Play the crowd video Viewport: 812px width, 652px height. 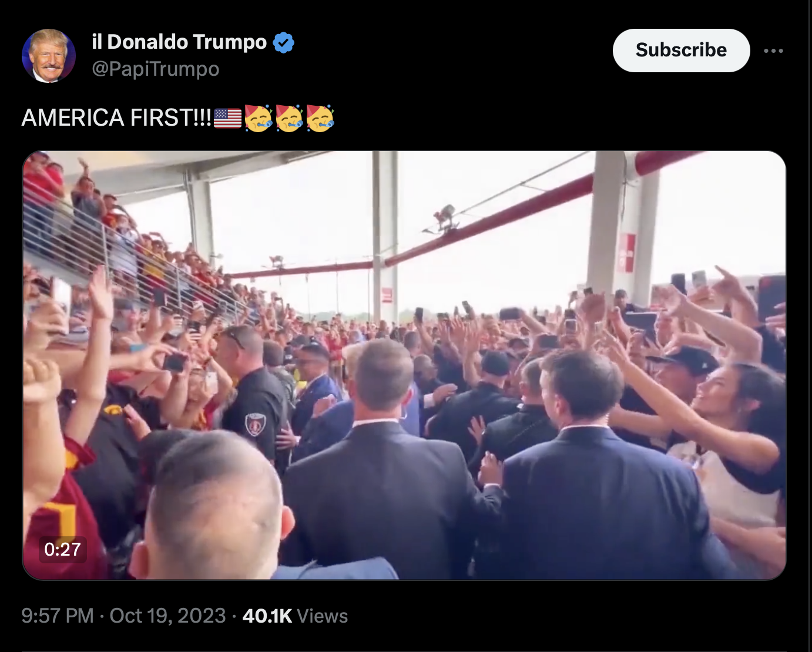(404, 365)
